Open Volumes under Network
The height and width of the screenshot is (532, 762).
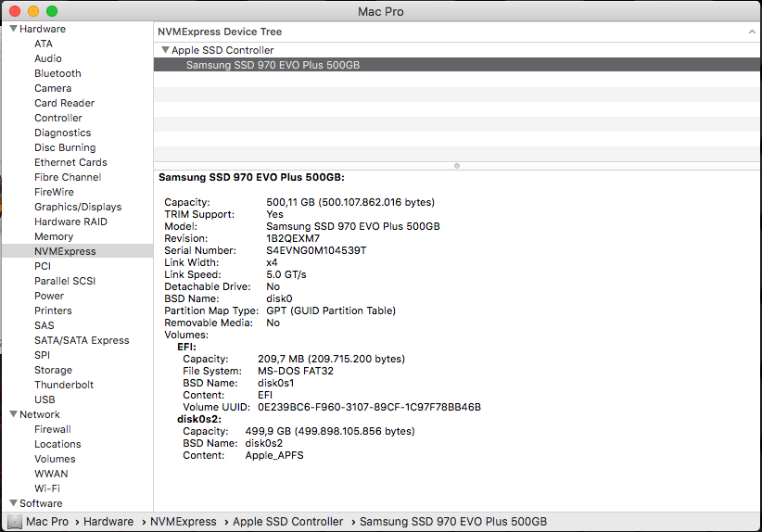[55, 459]
